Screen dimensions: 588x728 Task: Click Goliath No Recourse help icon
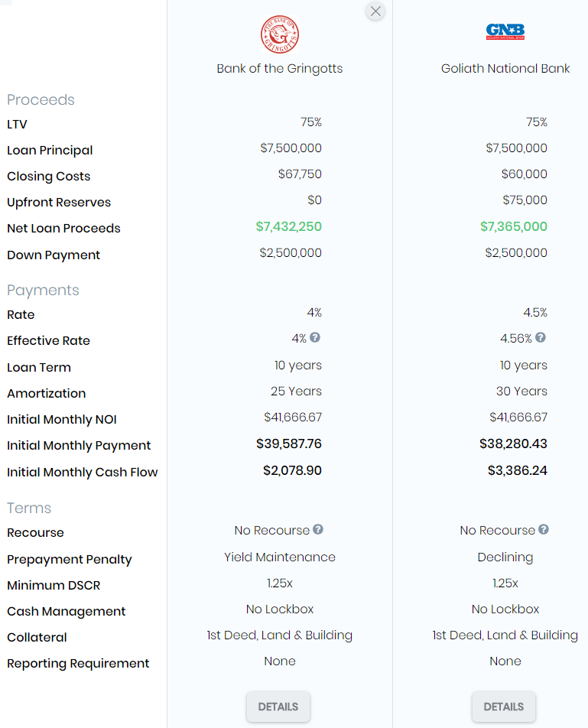tap(544, 530)
